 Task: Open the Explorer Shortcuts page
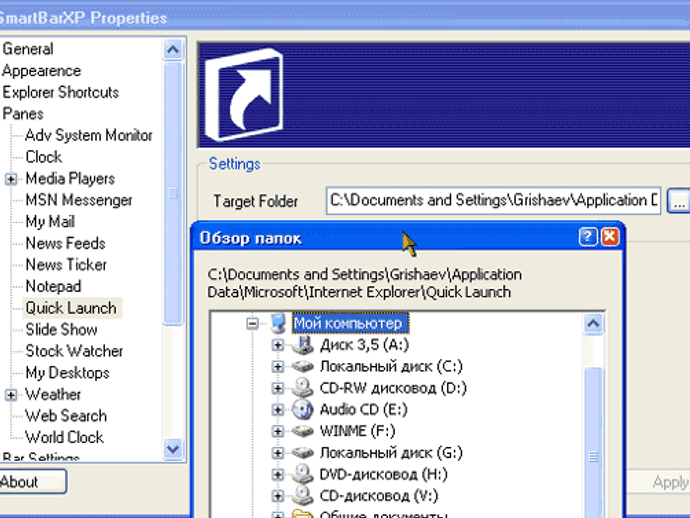[60, 92]
